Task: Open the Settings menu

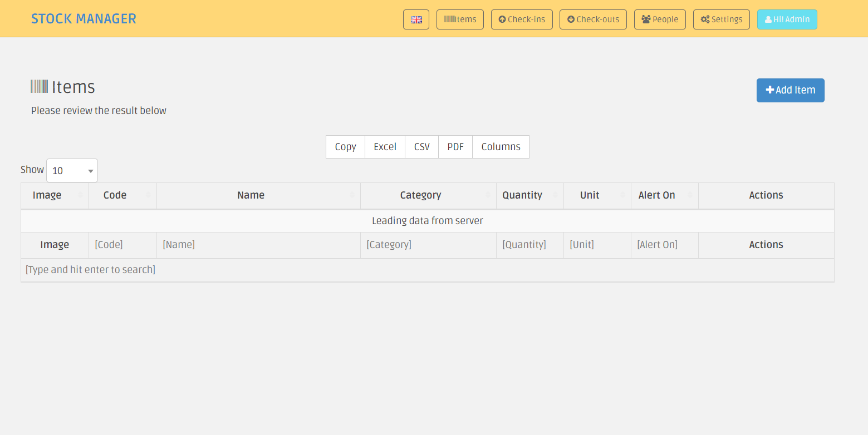Action: tap(722, 19)
